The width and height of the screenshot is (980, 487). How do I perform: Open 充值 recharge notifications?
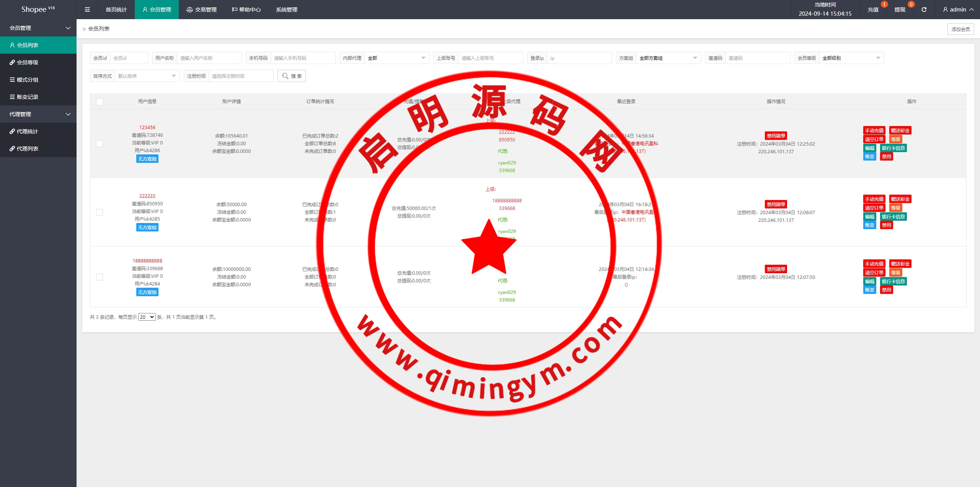873,10
